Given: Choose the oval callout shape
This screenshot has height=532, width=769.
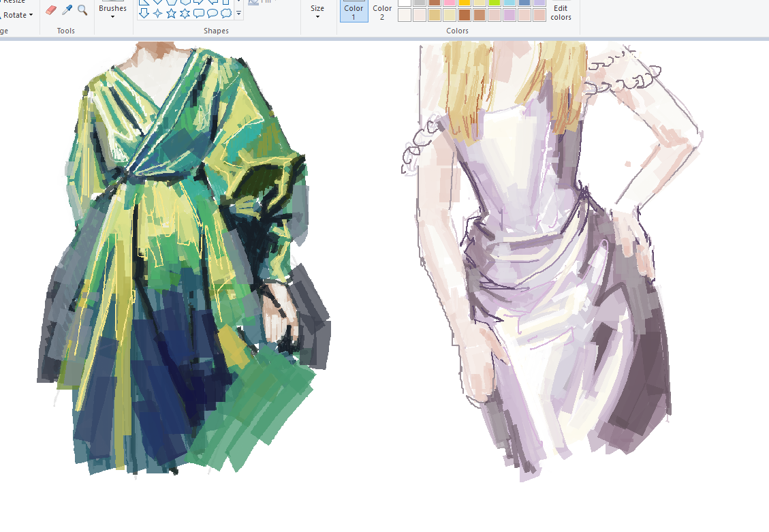Looking at the screenshot, I should [213, 13].
